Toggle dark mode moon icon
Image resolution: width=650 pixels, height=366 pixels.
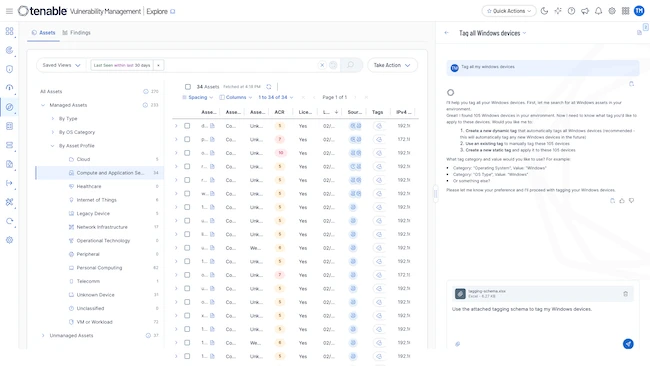[544, 11]
